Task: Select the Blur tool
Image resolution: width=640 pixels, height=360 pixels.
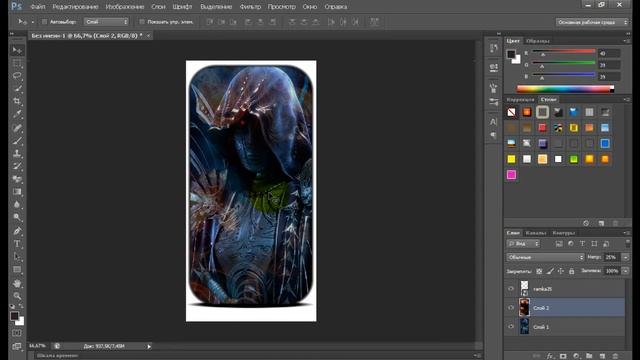Action: click(x=17, y=204)
